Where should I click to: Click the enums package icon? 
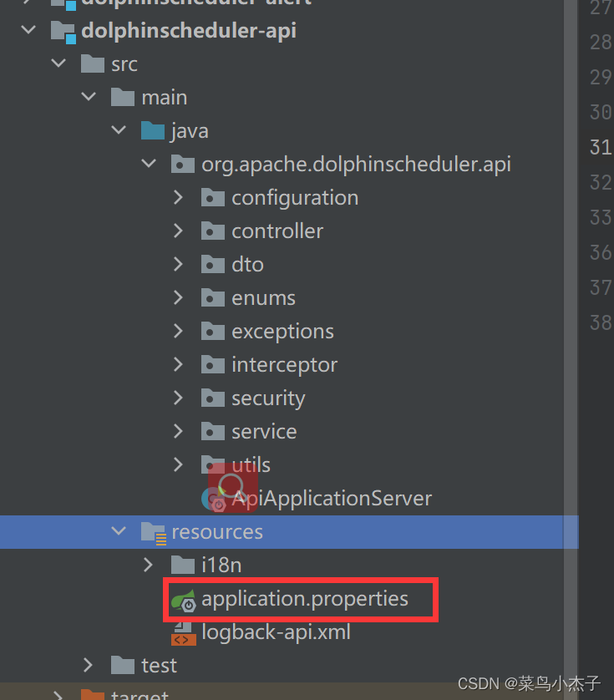(x=213, y=297)
